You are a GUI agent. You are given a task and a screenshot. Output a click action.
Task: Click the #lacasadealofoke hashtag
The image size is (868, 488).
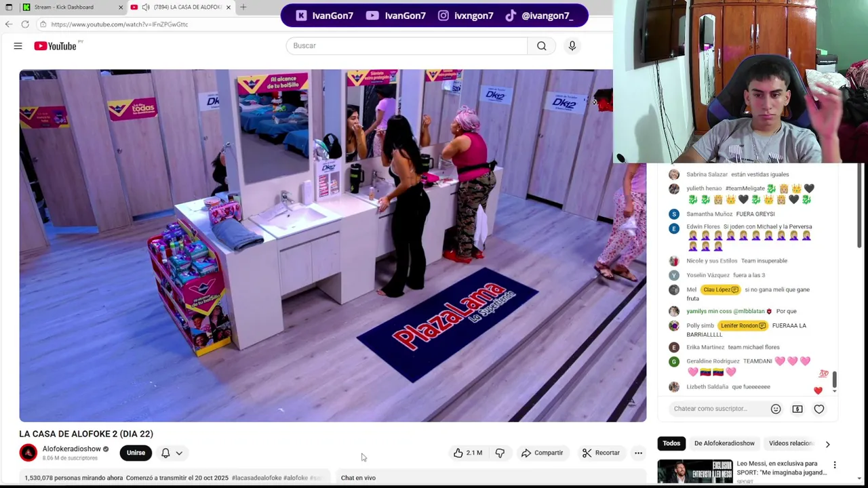(256, 478)
